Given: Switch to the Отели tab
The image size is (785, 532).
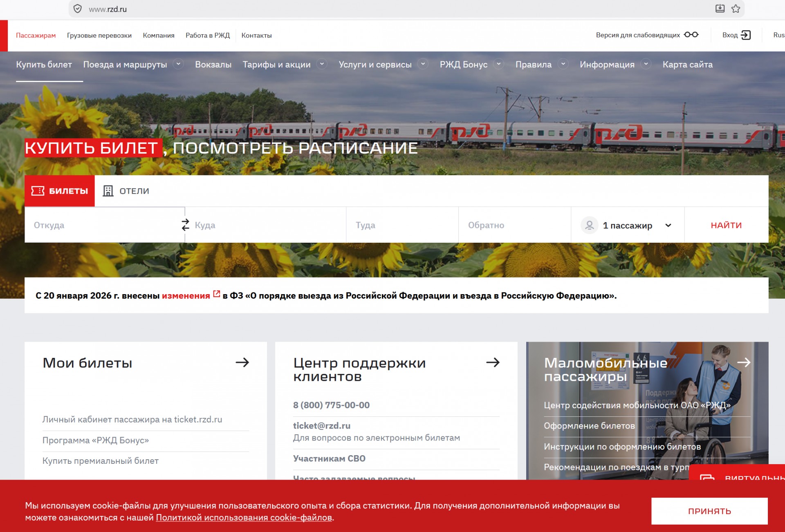Looking at the screenshot, I should (x=126, y=191).
